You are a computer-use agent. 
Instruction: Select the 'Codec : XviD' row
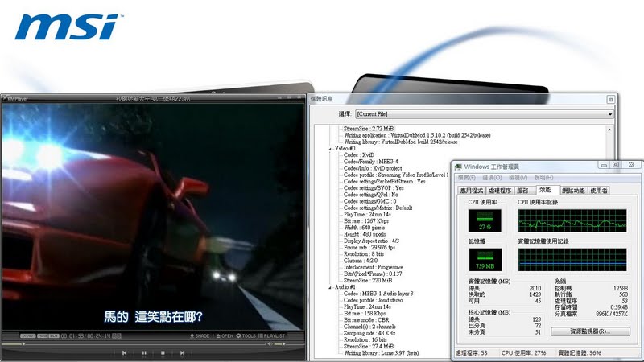359,155
